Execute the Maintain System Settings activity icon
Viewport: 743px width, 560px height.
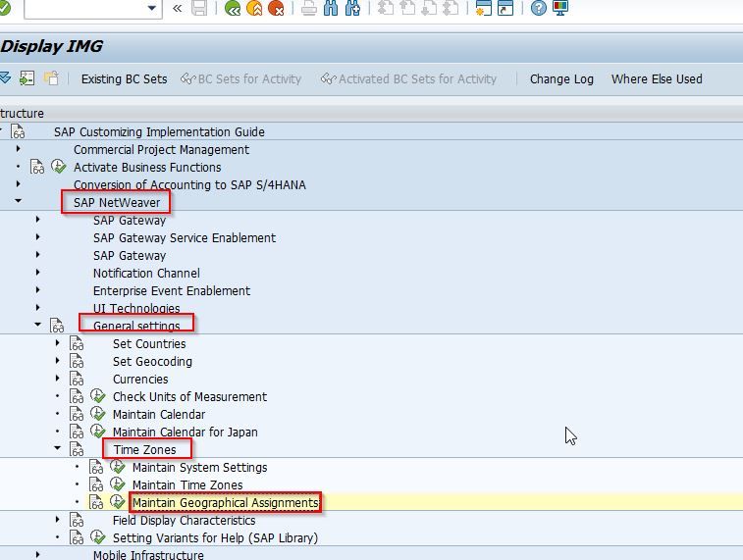(x=117, y=467)
